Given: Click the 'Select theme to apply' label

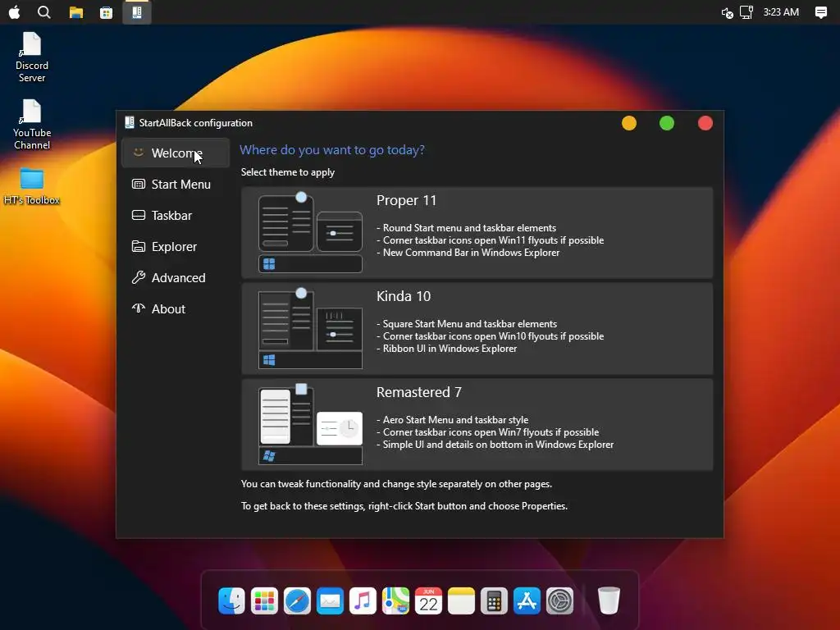Looking at the screenshot, I should click(x=288, y=172).
